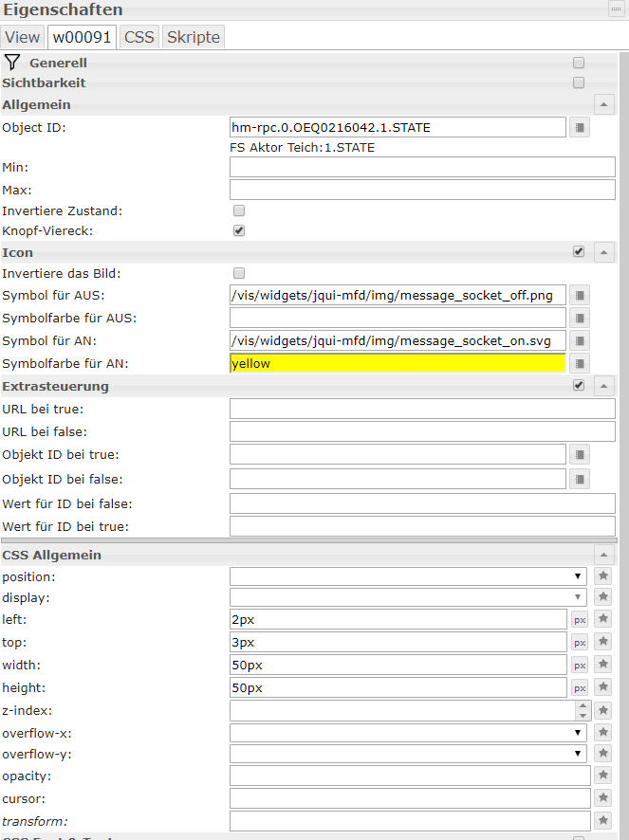Click the filter funnel icon beside Generell
629x840 pixels.
coord(11,63)
